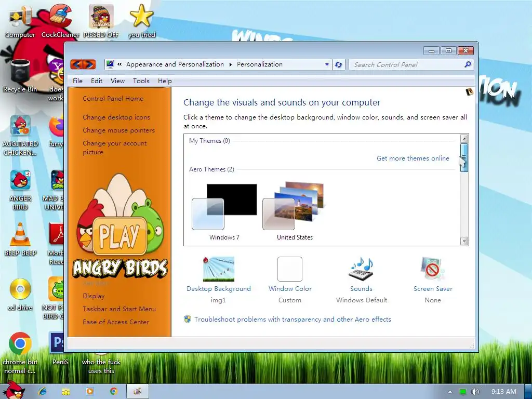Click the PLAY Angry Birds sidebar button
The height and width of the screenshot is (399, 532).
[119, 236]
